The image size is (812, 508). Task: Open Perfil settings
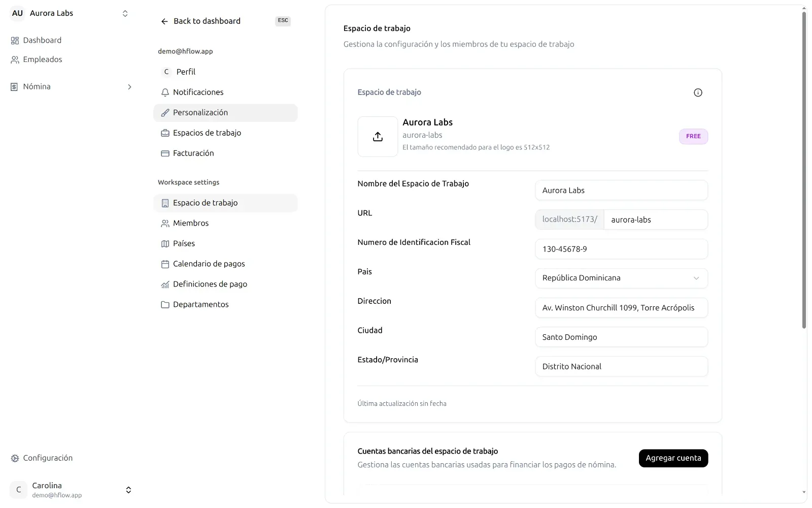pyautogui.click(x=225, y=72)
